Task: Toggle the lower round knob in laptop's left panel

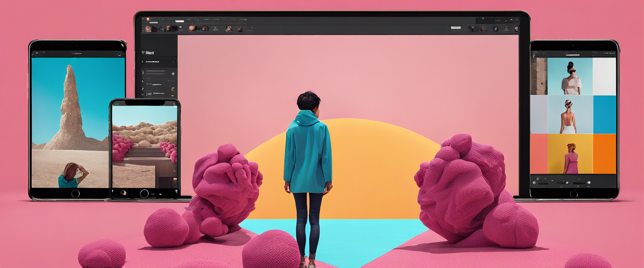Action: [173, 89]
